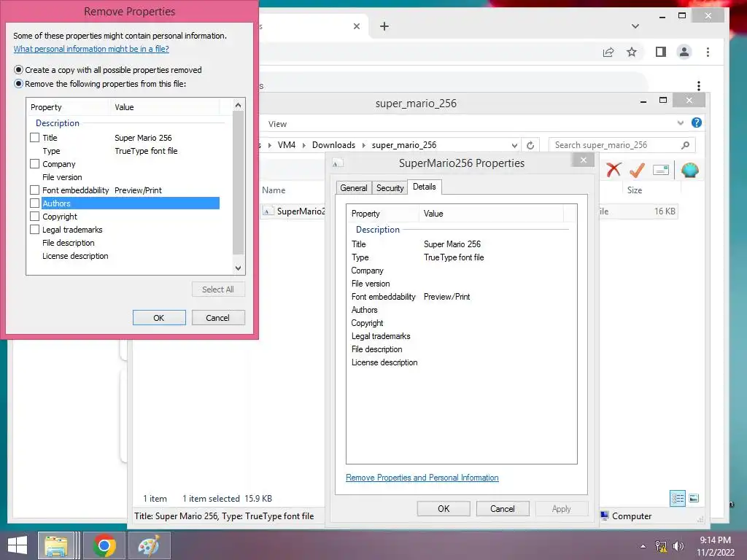Toggle Chrome side panel icon
Image resolution: width=747 pixels, height=560 pixels.
[660, 52]
